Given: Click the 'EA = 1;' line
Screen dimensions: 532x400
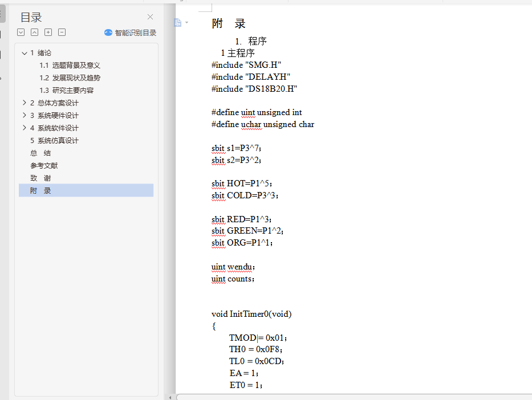Looking at the screenshot, I should (244, 373).
